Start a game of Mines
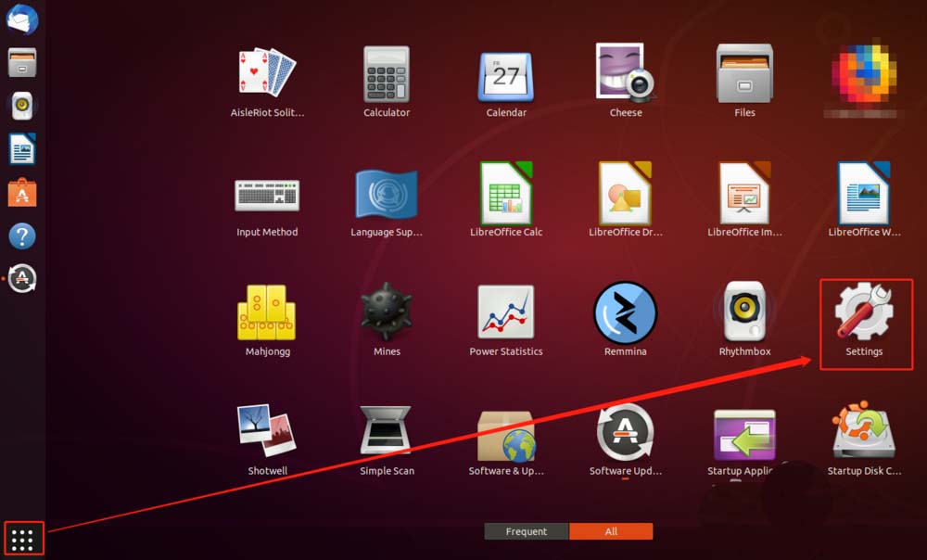The image size is (927, 560). point(386,315)
